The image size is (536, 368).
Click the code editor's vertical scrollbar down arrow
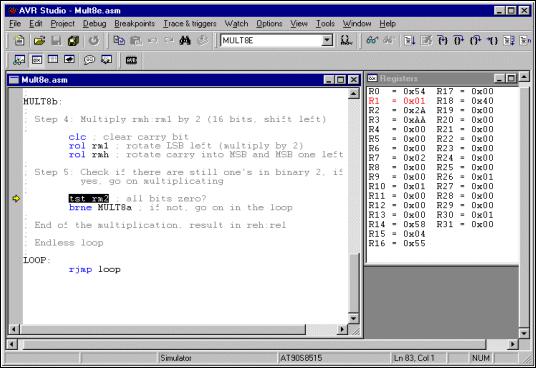point(353,318)
